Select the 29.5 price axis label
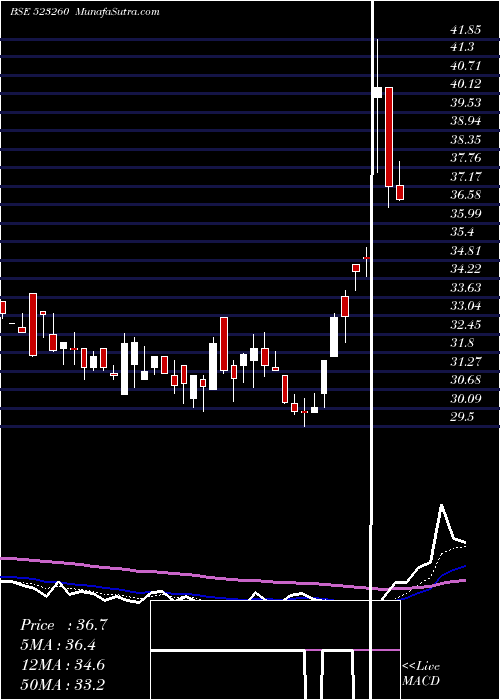Image resolution: width=500 pixels, height=700 pixels. [x=462, y=417]
